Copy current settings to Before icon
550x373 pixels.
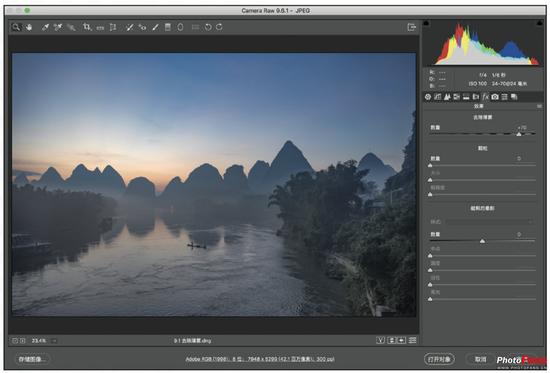point(402,340)
